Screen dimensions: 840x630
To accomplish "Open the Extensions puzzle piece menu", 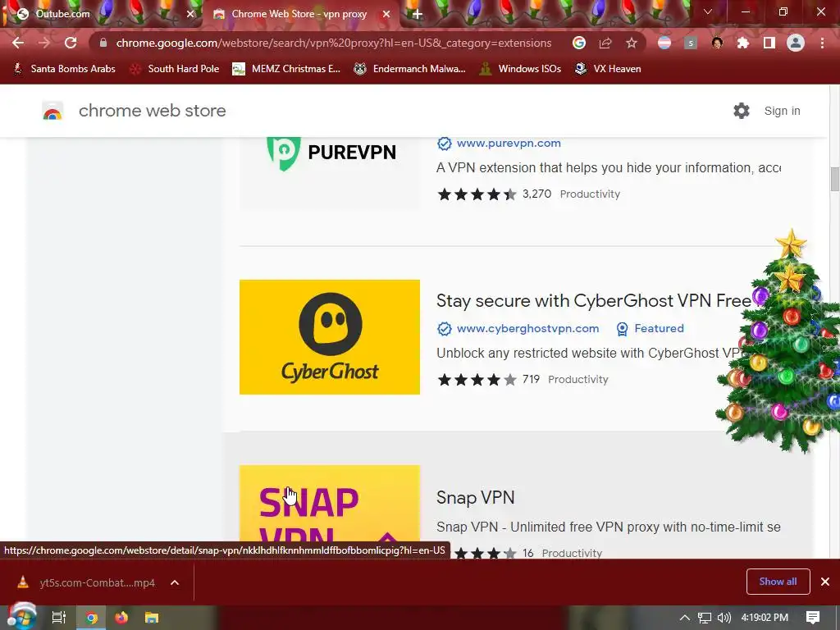I will point(743,43).
